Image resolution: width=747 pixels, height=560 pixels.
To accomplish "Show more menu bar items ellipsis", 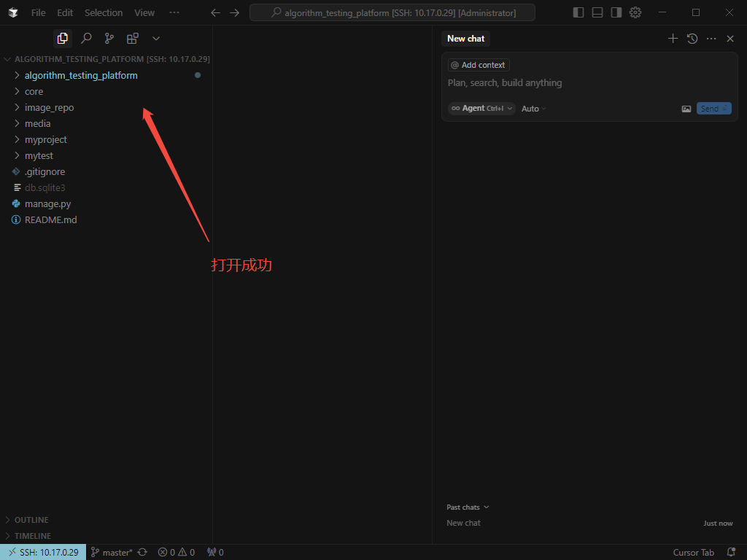I will tap(174, 13).
